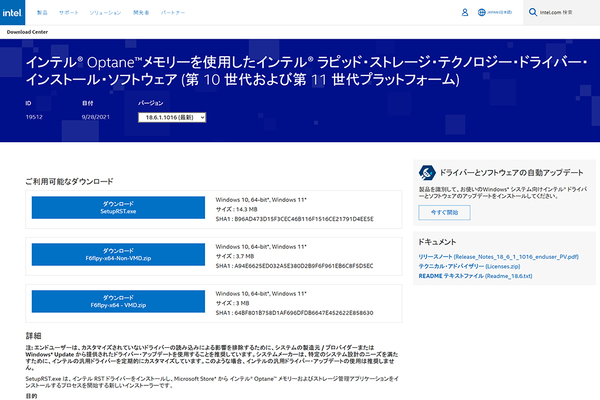Open the リリースノート PDF link
The height and width of the screenshot is (400, 600).
tap(498, 256)
